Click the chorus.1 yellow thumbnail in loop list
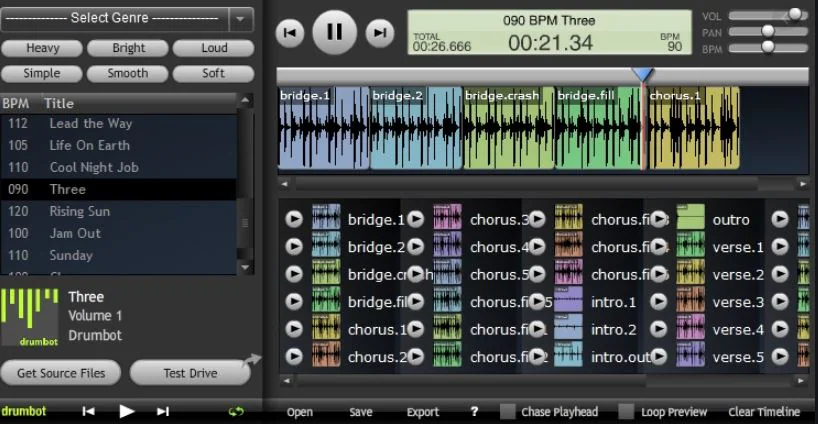Screen dimensions: 818x424 click(x=326, y=327)
